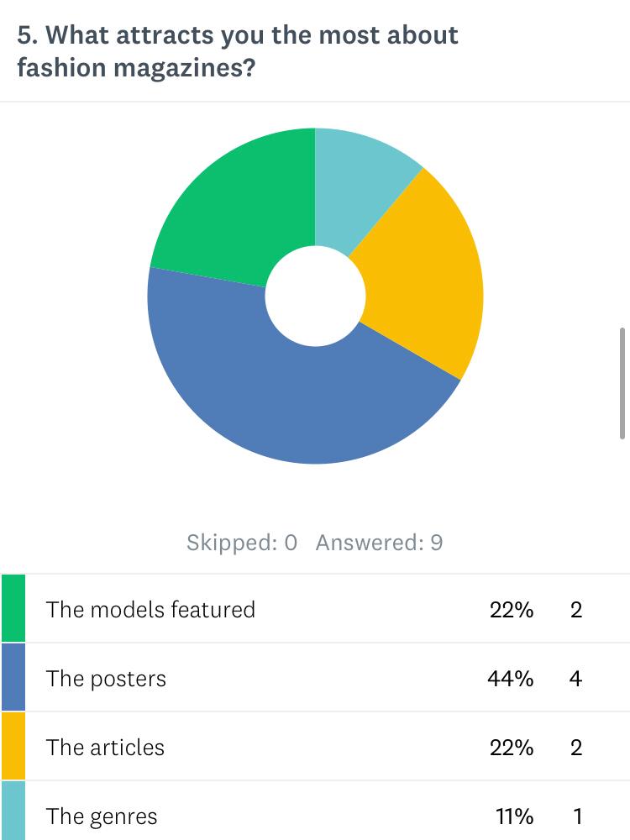The height and width of the screenshot is (840, 630).
Task: Select "The posters" answer row label
Action: coord(106,678)
